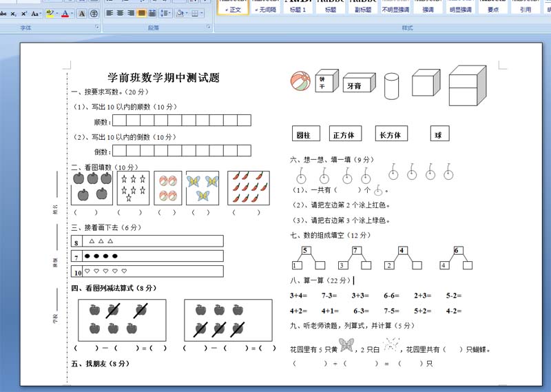Click the paragraph shading paint bucket

[x=180, y=13]
